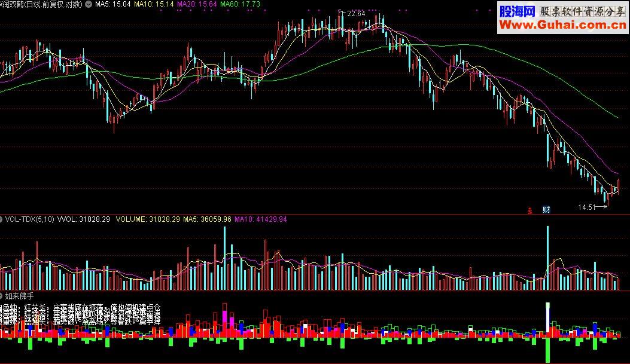Click the 如来佛手 indicator name
This screenshot has width=630, height=364.
(x=19, y=296)
